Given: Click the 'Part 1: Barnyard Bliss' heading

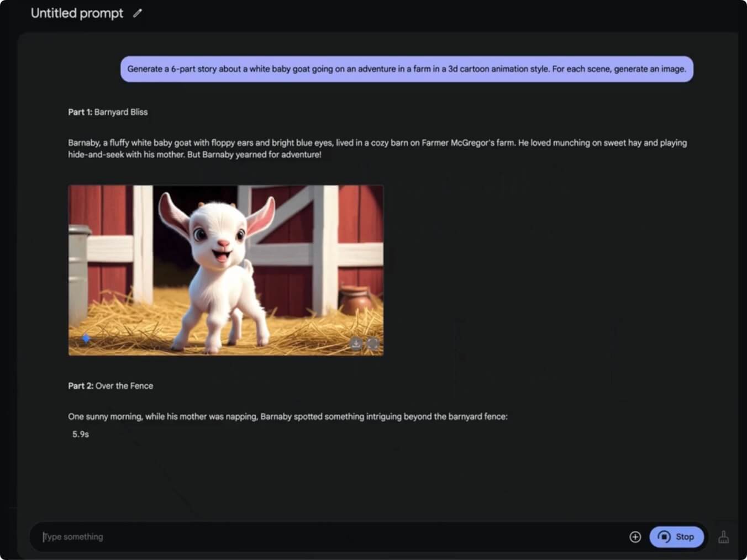Looking at the screenshot, I should 108,112.
